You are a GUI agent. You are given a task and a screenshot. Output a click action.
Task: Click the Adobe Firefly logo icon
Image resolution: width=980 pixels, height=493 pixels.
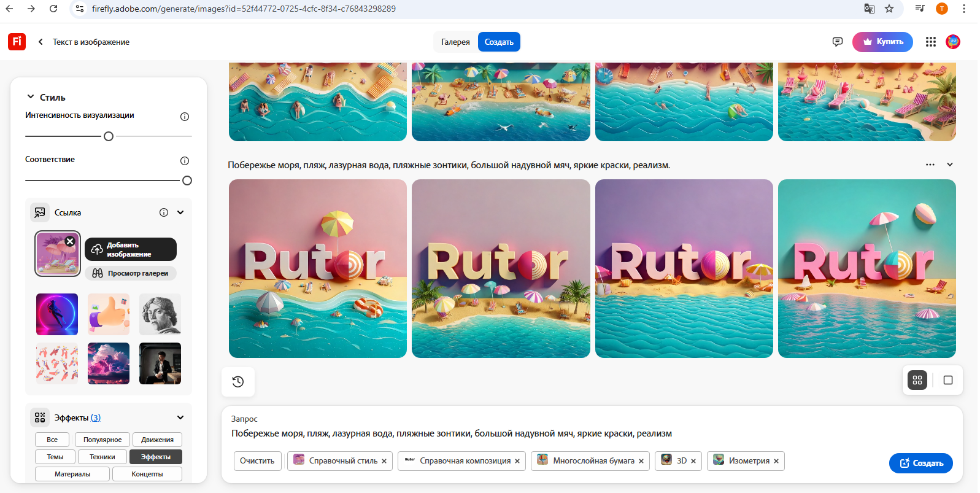click(x=17, y=42)
